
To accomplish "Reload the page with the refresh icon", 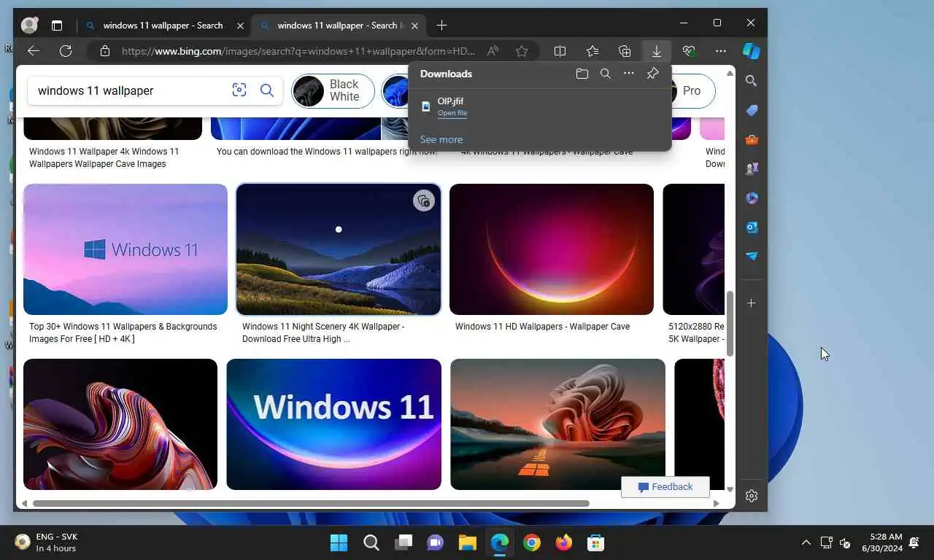I will pos(66,51).
